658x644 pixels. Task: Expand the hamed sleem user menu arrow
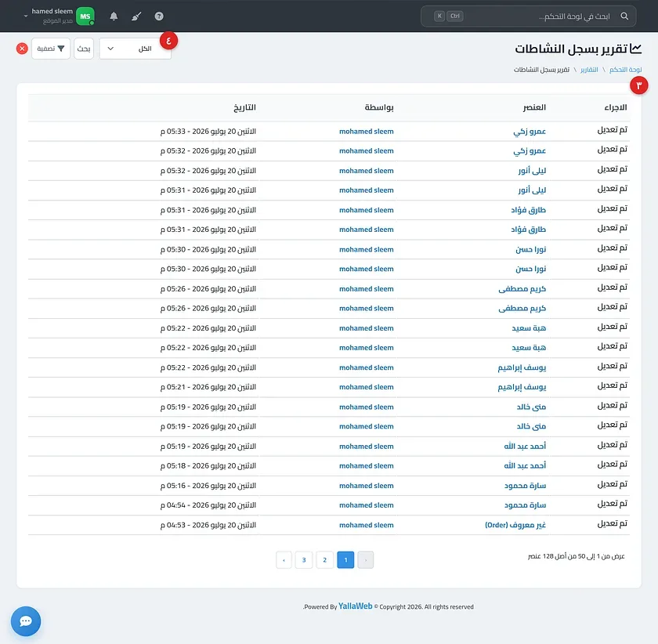pyautogui.click(x=26, y=16)
